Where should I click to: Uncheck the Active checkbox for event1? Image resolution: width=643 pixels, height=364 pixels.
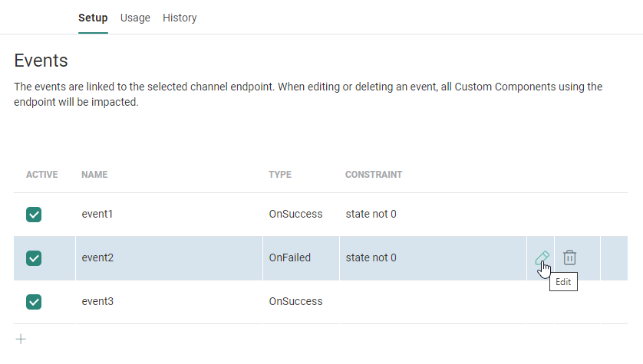pos(34,215)
